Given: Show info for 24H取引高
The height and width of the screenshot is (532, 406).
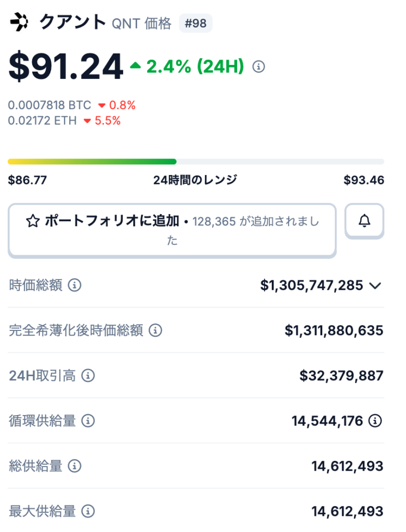Looking at the screenshot, I should (88, 376).
